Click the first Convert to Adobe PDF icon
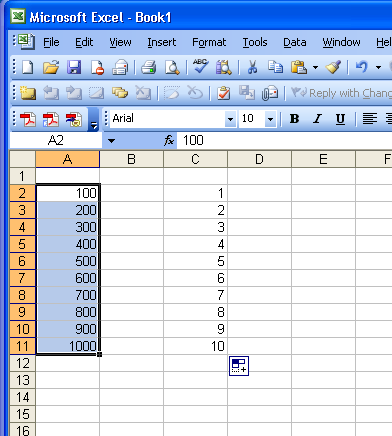The image size is (392, 436). coord(28,119)
